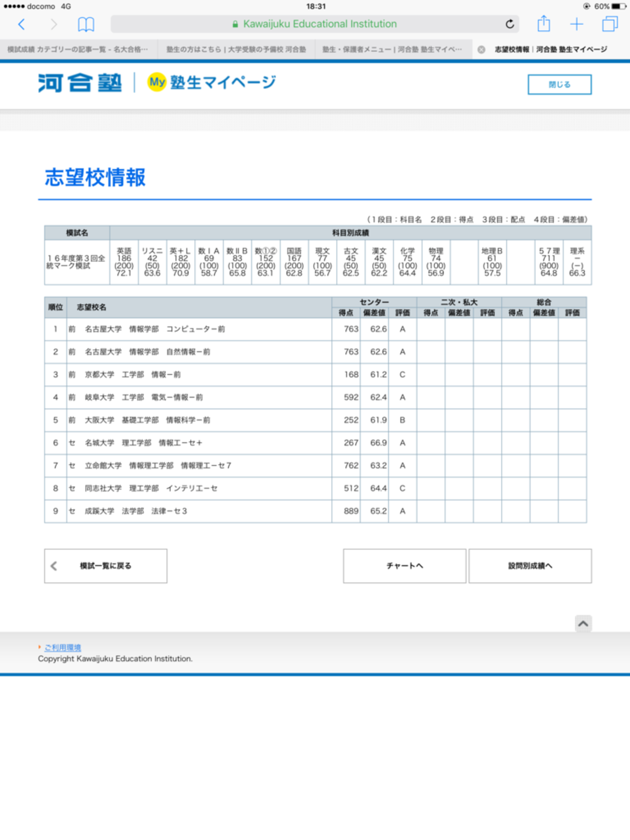Switch to the 塾生・保護者メニュー tab

(x=392, y=49)
